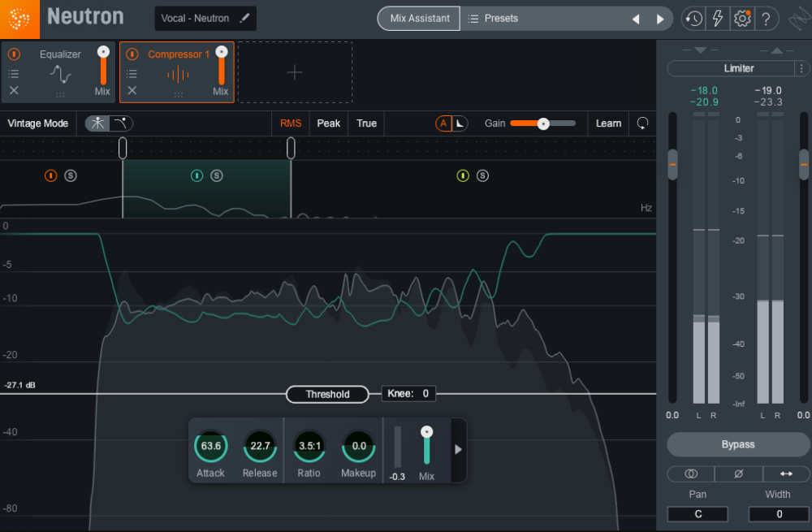The image size is (812, 532).
Task: Open settings gear icon
Action: [x=742, y=19]
